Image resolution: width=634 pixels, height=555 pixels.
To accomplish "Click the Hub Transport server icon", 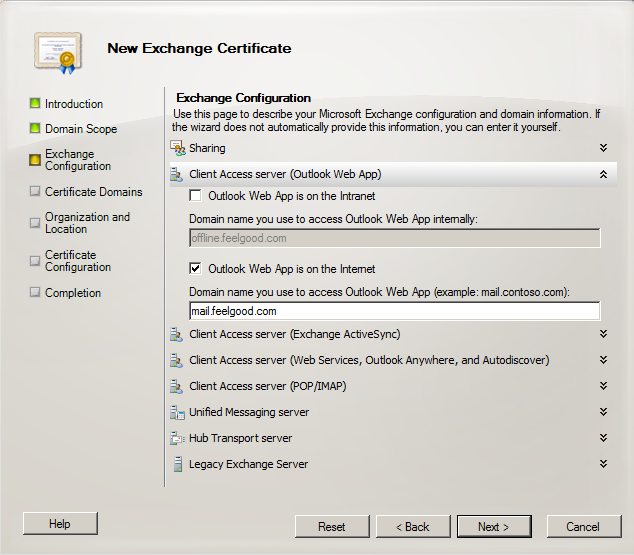I will [x=177, y=438].
